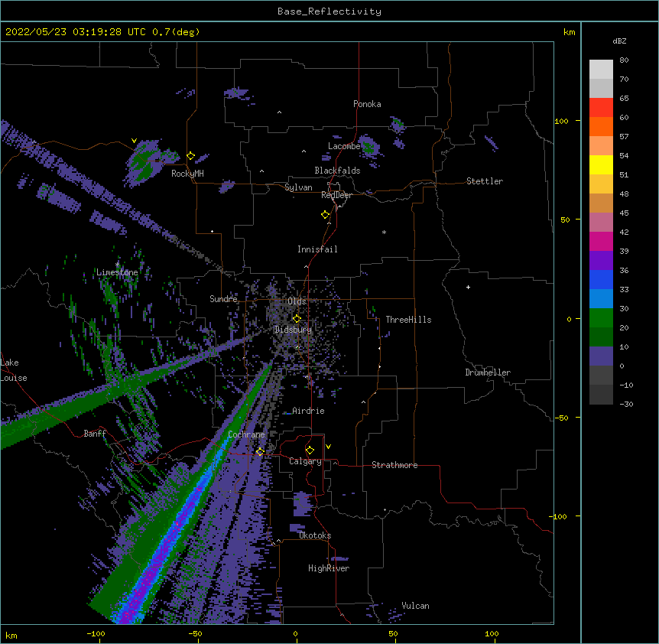Image resolution: width=659 pixels, height=644 pixels.
Task: Click the asterisk marker above Limestone label
Action: 117,265
